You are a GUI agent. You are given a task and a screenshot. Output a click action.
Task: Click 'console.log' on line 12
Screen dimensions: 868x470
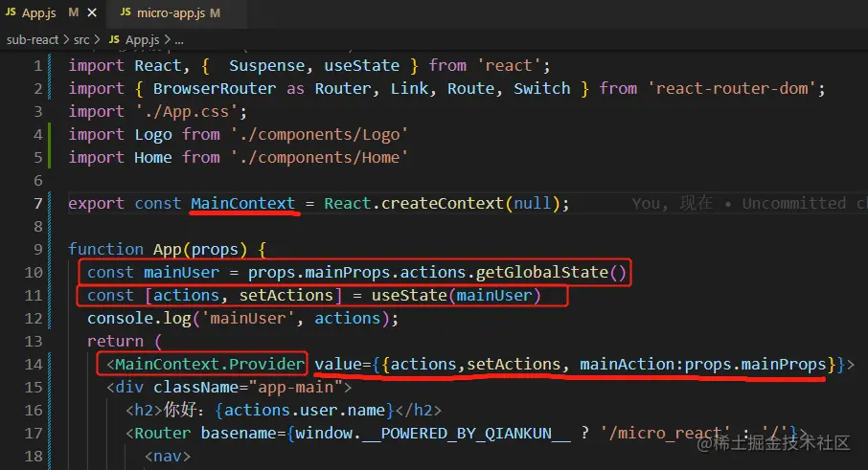[139, 319]
